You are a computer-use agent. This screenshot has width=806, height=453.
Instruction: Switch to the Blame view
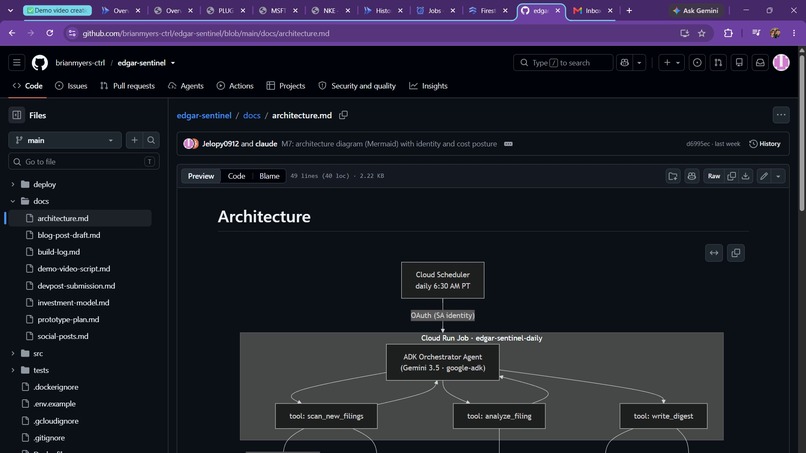pos(269,176)
